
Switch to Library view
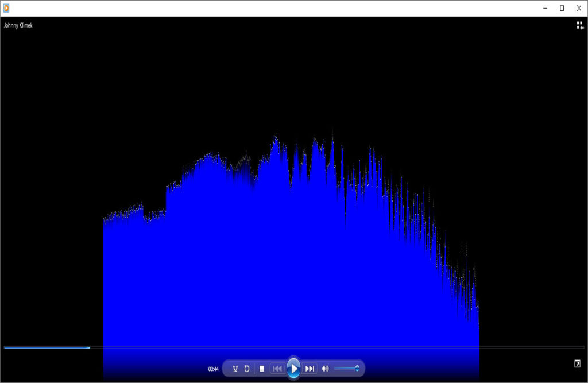point(580,25)
